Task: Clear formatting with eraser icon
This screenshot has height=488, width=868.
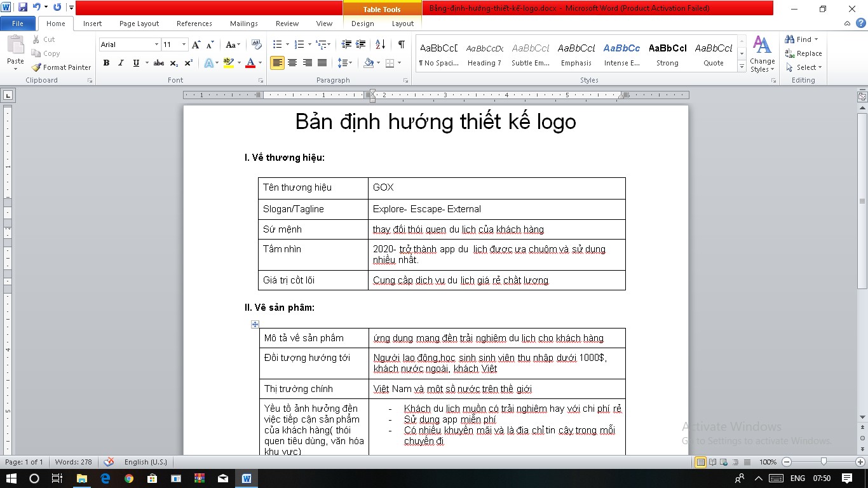Action: (257, 44)
